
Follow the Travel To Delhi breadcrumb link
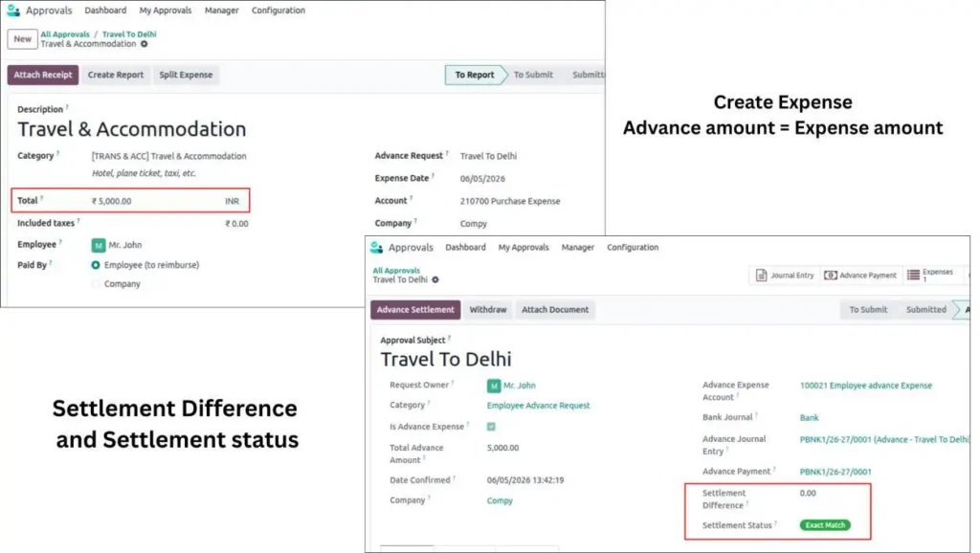pyautogui.click(x=129, y=34)
